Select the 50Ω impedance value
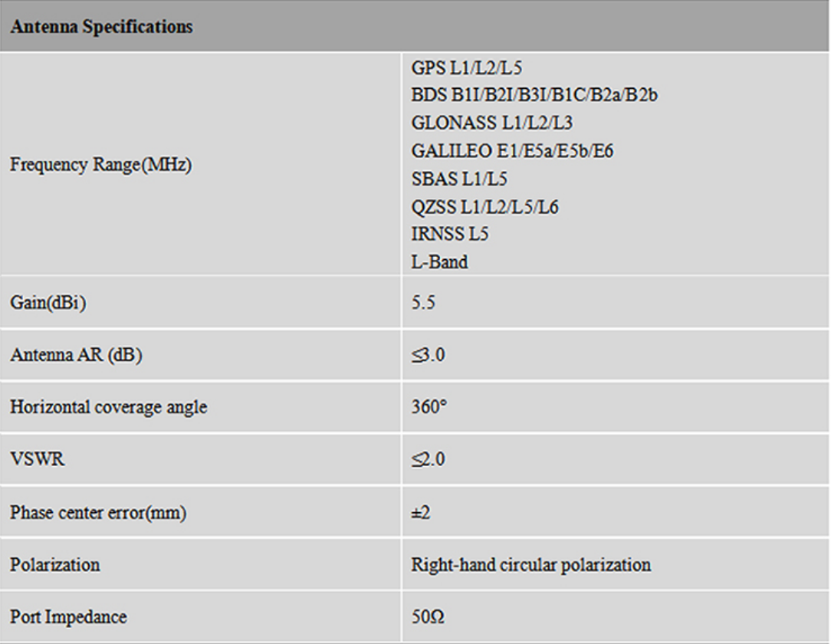Viewport: 831px width, 644px height. point(423,615)
